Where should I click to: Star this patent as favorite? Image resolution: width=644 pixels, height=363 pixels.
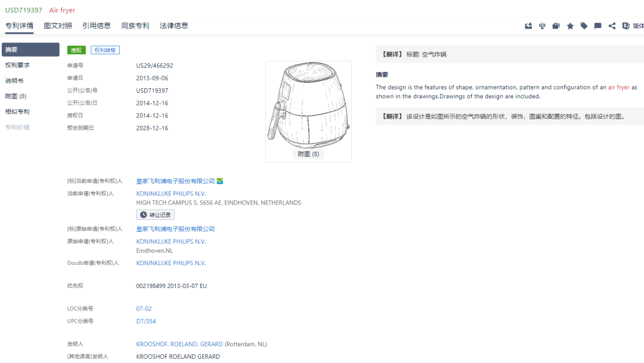click(x=570, y=26)
